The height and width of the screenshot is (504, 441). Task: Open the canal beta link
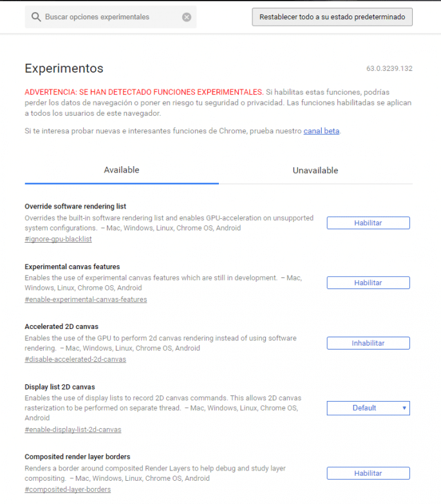[x=321, y=131]
